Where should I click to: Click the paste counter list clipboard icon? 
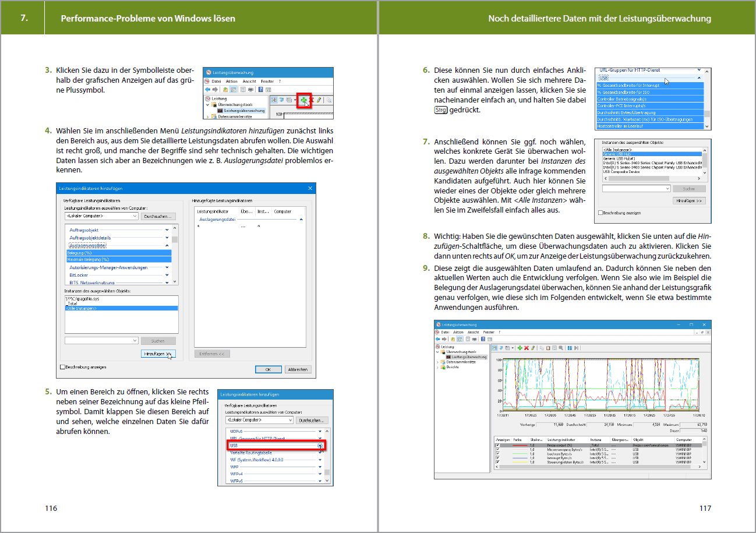(547, 348)
